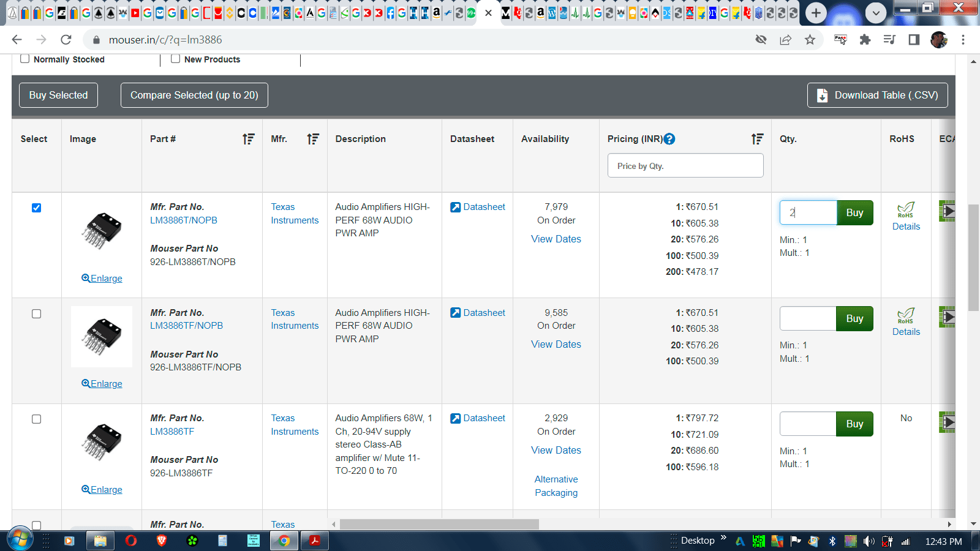Viewport: 980px width, 551px height.
Task: Click the horizontal table scrollbar
Action: click(x=439, y=525)
